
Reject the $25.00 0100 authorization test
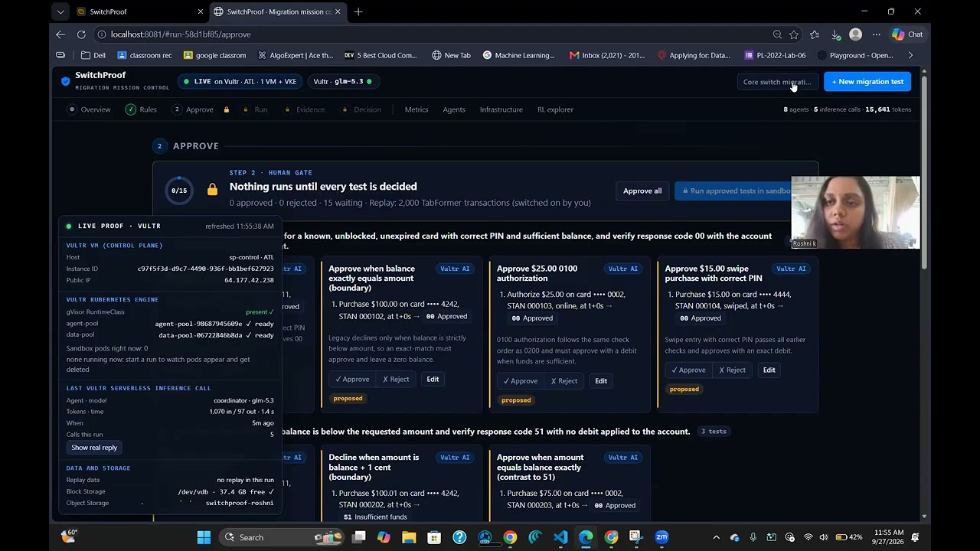(x=564, y=381)
